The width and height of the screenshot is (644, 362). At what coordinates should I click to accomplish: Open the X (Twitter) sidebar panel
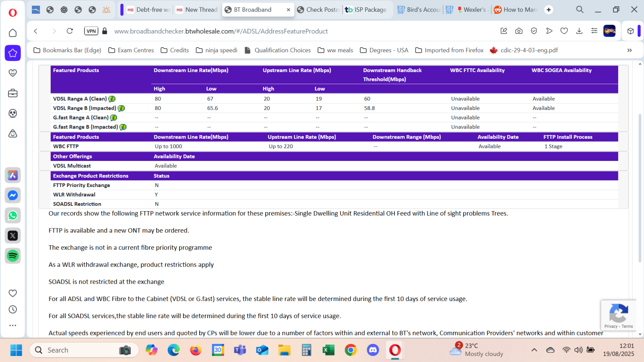coord(13,236)
